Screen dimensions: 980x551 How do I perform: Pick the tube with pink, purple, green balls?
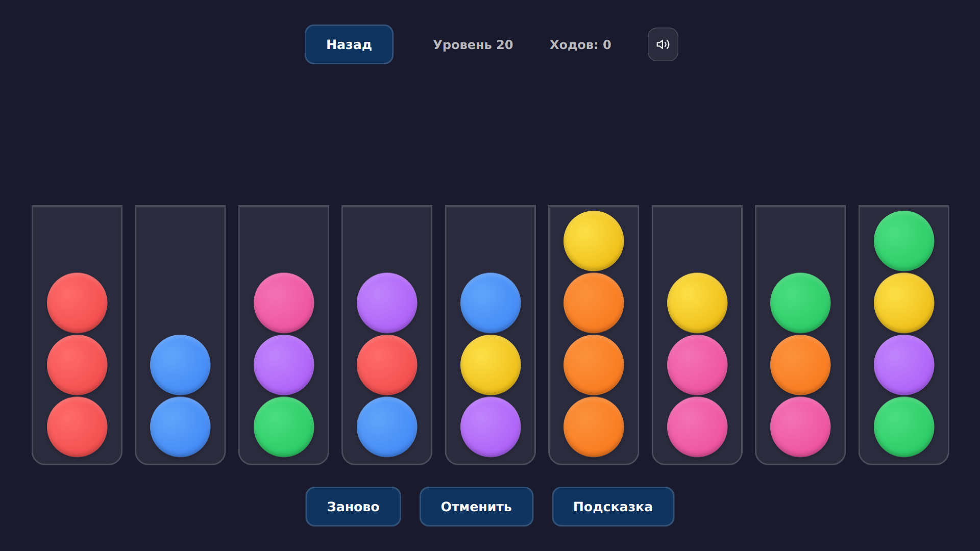coord(284,335)
